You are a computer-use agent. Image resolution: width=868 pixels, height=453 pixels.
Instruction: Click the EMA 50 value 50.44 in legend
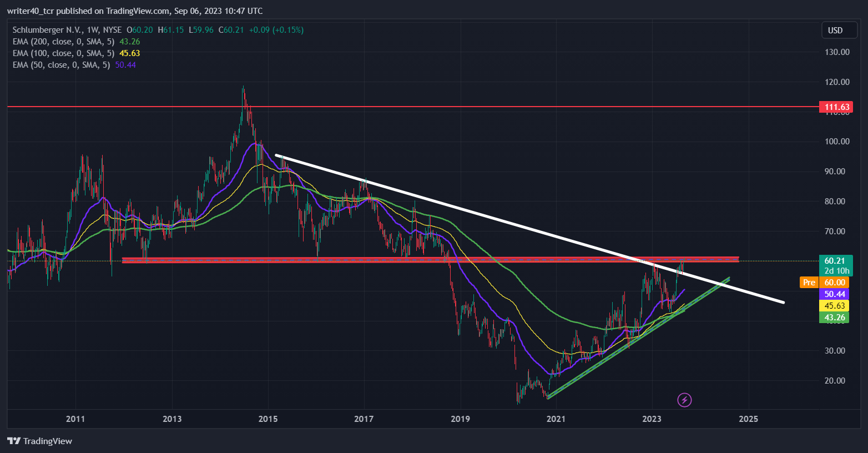(125, 65)
